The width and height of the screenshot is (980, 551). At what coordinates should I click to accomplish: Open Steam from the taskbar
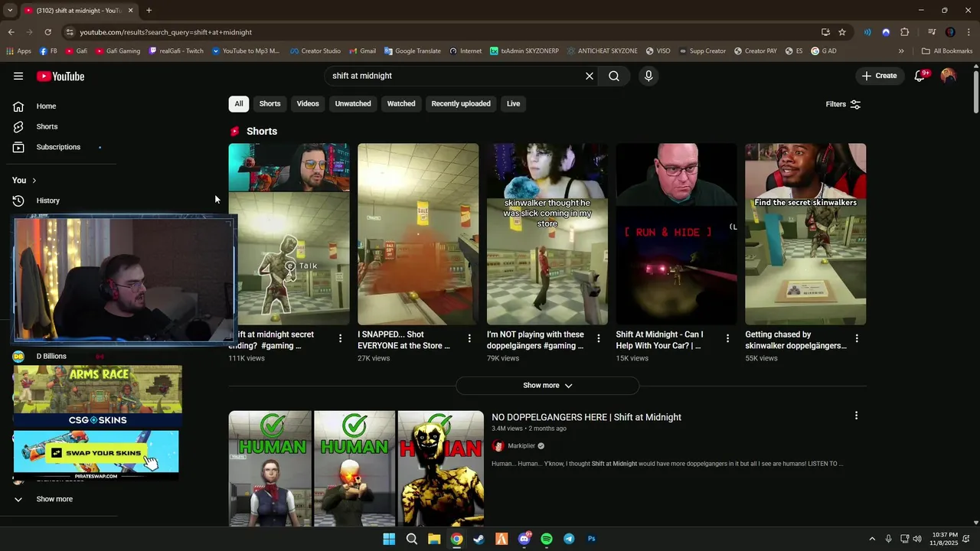click(x=479, y=539)
